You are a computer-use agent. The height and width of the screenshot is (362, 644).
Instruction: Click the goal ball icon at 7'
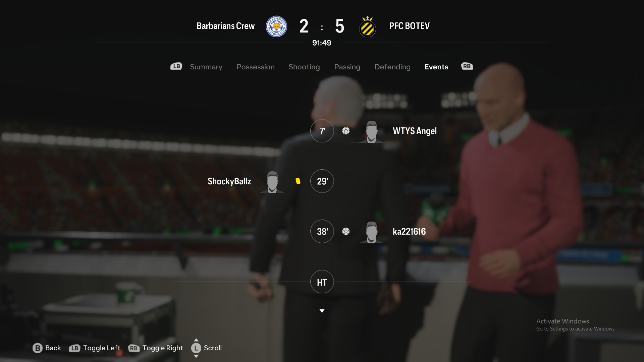pos(346,131)
